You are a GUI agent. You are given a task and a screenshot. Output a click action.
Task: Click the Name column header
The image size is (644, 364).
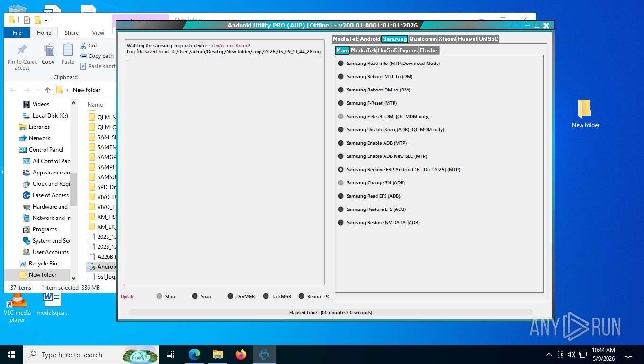95,104
